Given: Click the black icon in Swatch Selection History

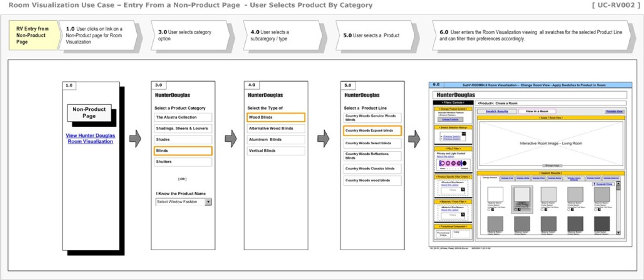Looking at the screenshot, I should coord(463,133).
